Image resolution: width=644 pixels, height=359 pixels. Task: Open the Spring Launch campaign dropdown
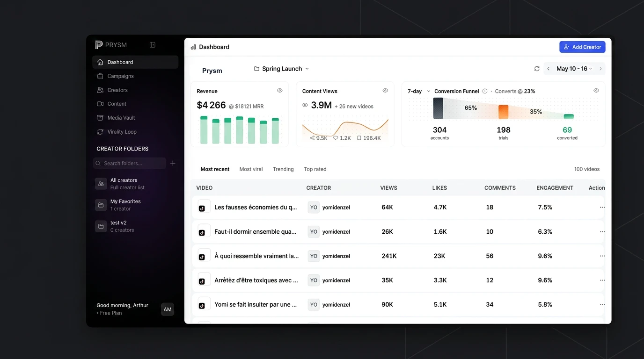pyautogui.click(x=281, y=69)
